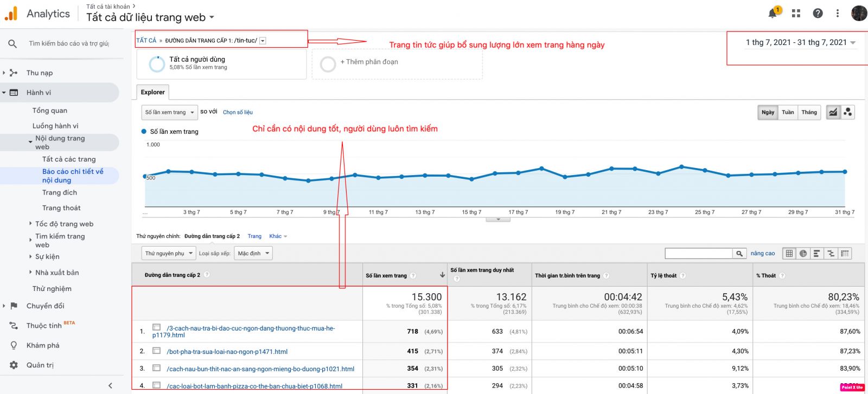This screenshot has width=868, height=394.
Task: Collapse the sidebar with the arrow
Action: click(x=110, y=385)
